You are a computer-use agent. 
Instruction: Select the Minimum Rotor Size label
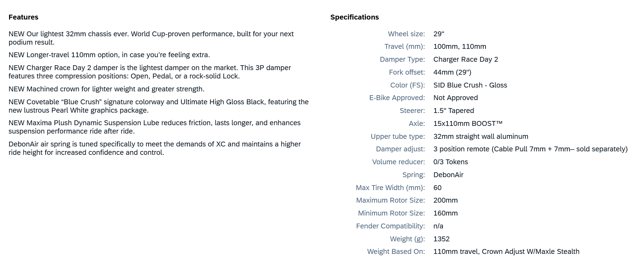(391, 213)
